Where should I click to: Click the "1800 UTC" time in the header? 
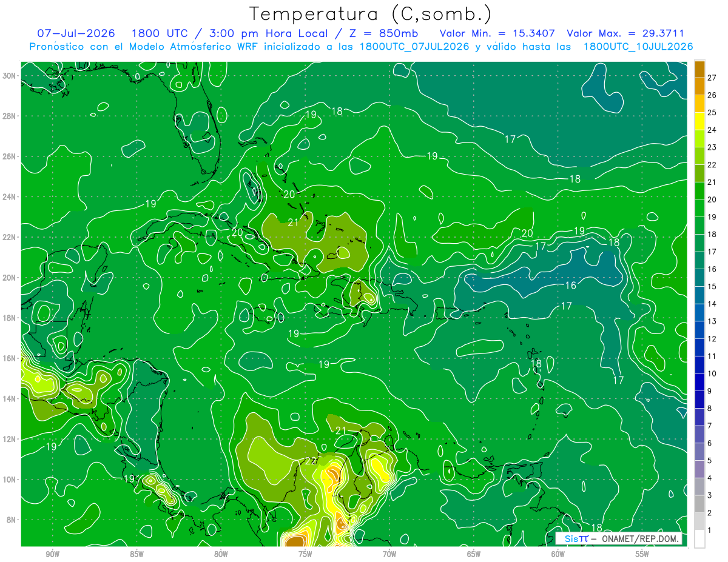click(161, 33)
